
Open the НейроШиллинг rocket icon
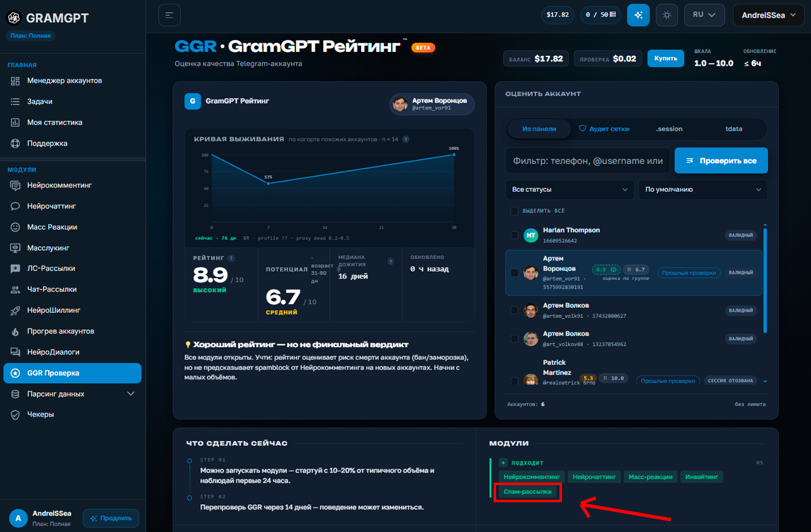click(x=15, y=310)
